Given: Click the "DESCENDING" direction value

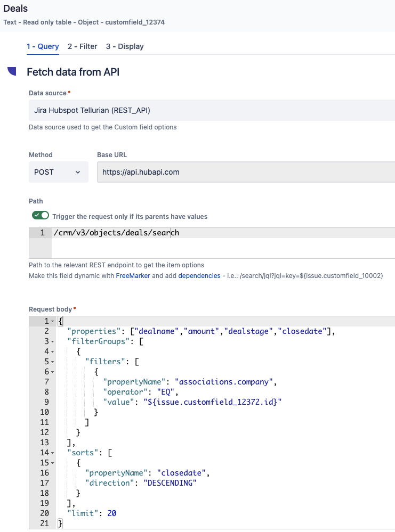Looking at the screenshot, I should coord(170,483).
